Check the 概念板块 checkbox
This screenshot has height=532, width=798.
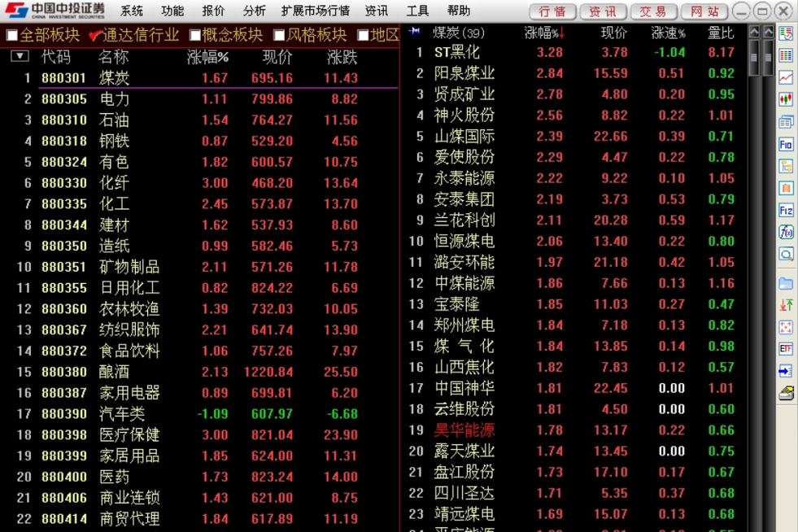pyautogui.click(x=195, y=36)
